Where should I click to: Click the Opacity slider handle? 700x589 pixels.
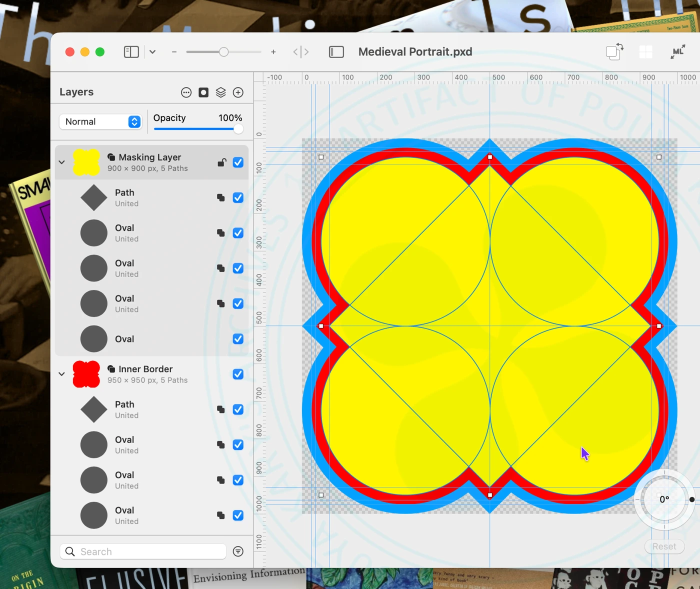(x=238, y=129)
